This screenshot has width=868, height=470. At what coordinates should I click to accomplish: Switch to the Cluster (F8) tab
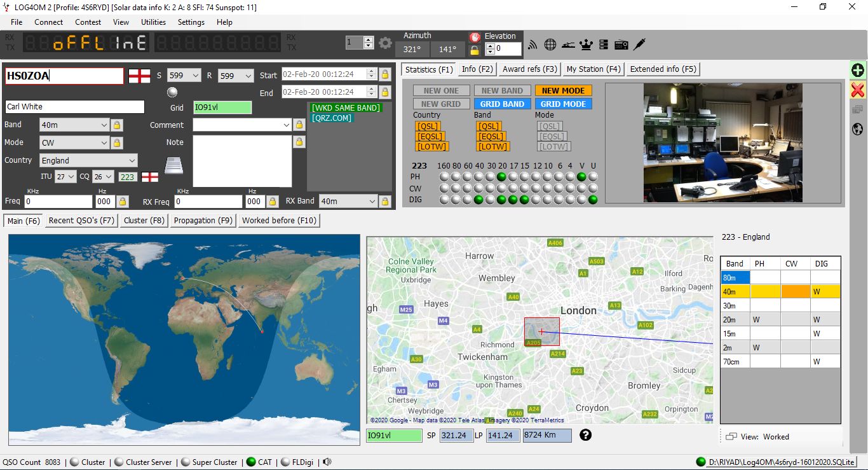coord(144,221)
